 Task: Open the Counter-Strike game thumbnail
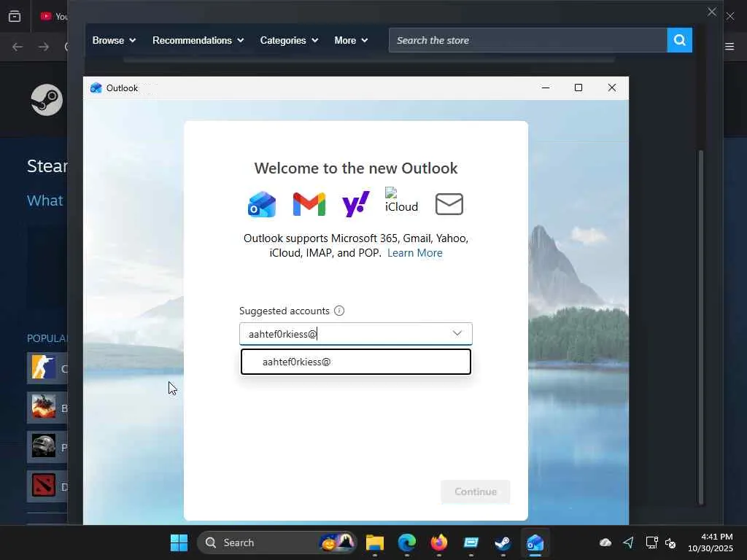pyautogui.click(x=43, y=367)
